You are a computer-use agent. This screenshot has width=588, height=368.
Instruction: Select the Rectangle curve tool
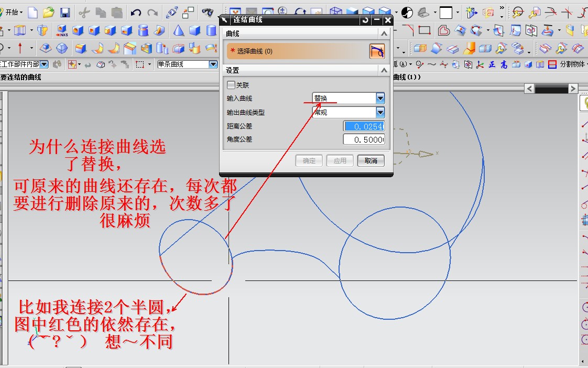pos(424,30)
